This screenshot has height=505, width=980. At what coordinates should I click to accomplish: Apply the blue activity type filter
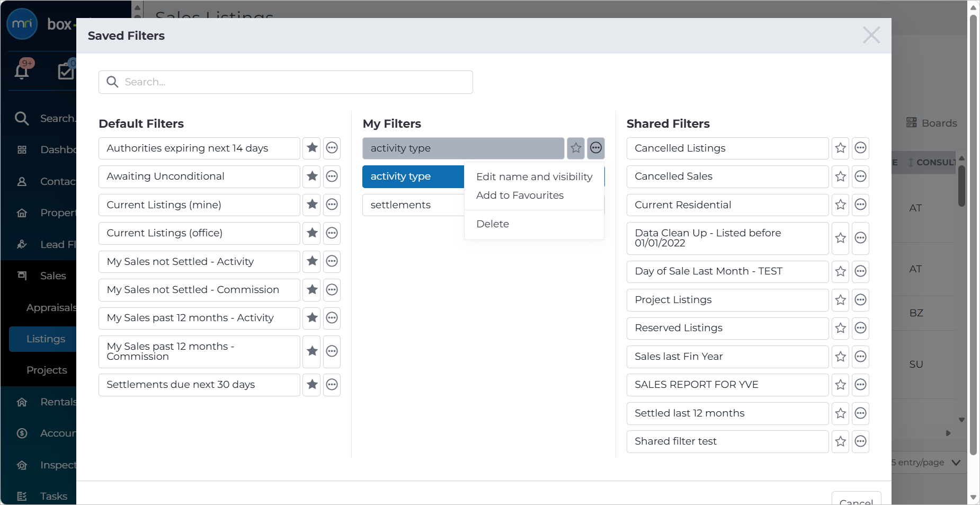413,176
